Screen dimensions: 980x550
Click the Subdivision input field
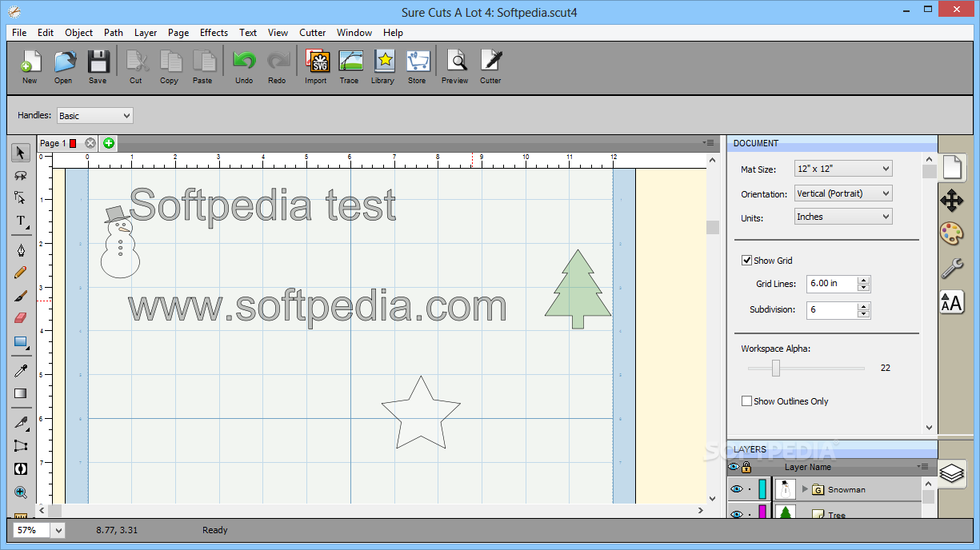pos(832,310)
